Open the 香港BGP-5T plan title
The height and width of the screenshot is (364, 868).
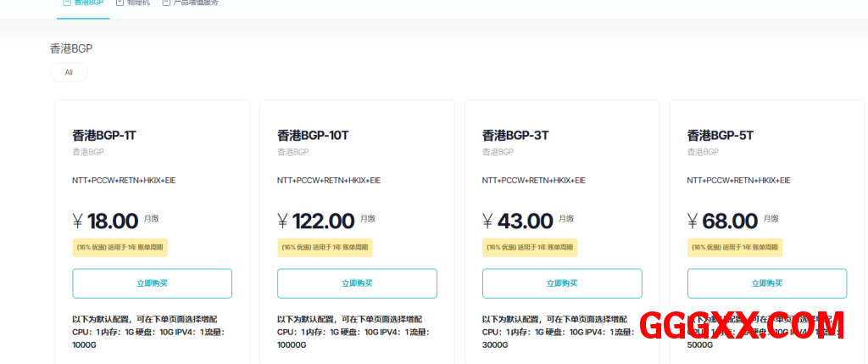click(x=720, y=135)
